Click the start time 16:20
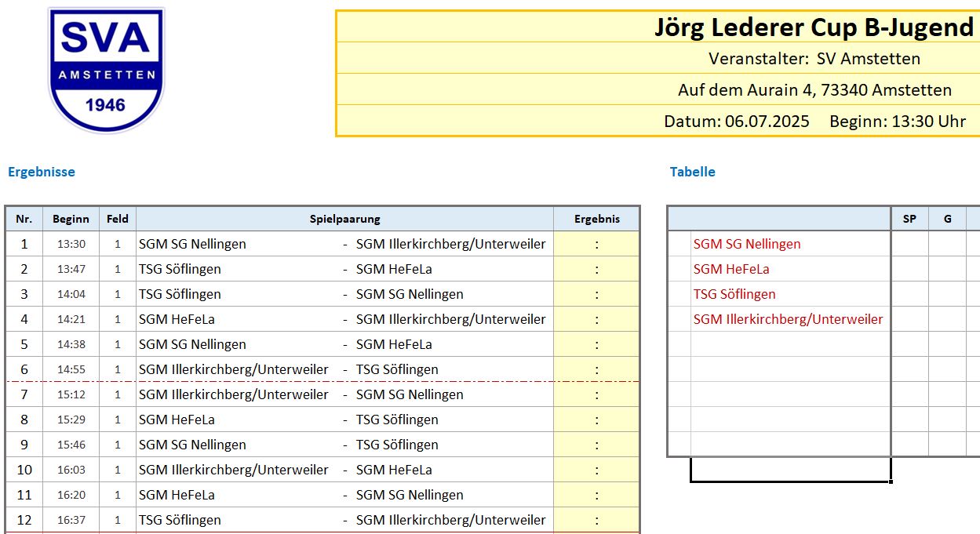Image resolution: width=980 pixels, height=534 pixels. coord(71,495)
